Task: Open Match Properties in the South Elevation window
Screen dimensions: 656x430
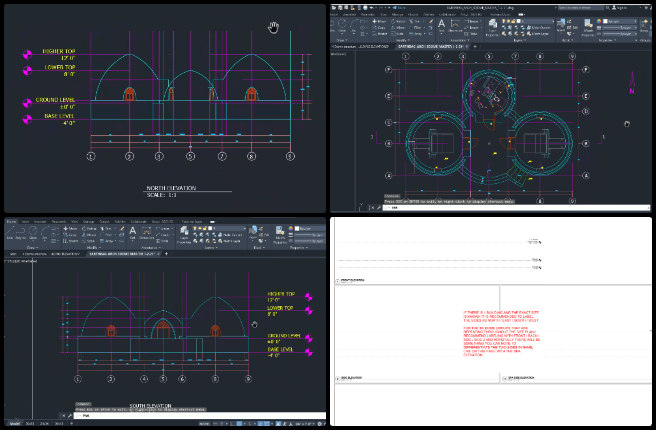Action: click(x=279, y=235)
